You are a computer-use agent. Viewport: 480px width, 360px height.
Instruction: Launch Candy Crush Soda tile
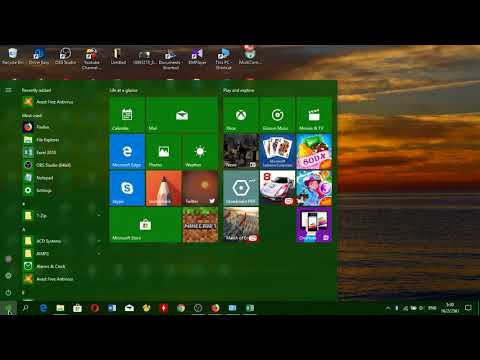pyautogui.click(x=314, y=152)
